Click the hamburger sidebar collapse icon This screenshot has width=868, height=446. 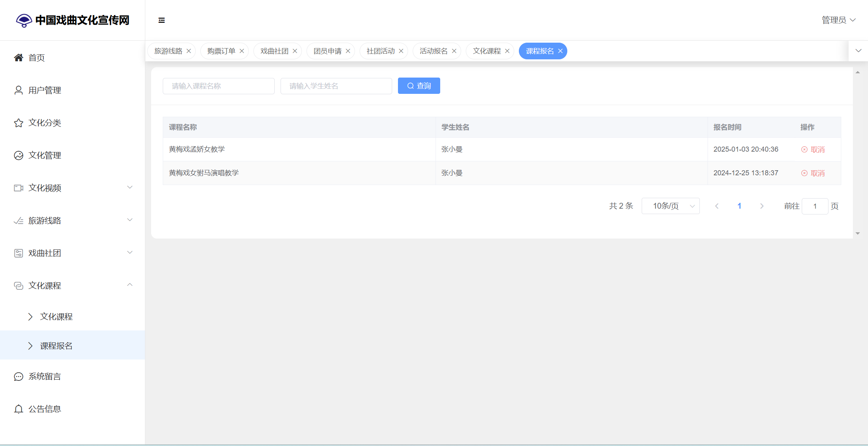coord(162,20)
